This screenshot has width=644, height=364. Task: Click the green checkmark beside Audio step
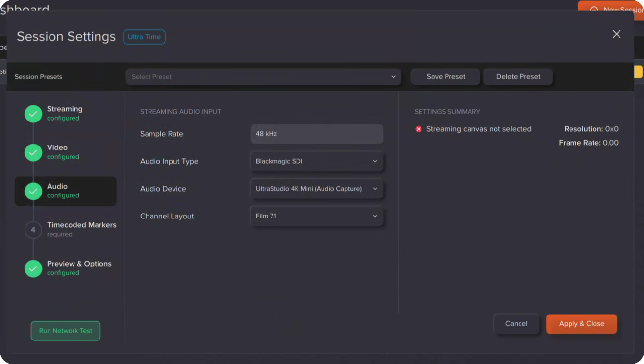[33, 191]
